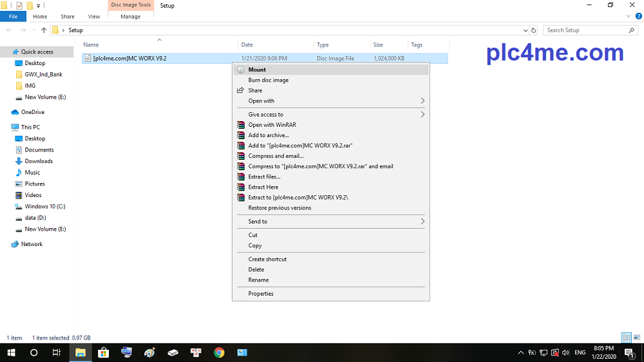Screen dimensions: 644x362
Task: Click Delete in the context menu
Action: click(x=330, y=269)
